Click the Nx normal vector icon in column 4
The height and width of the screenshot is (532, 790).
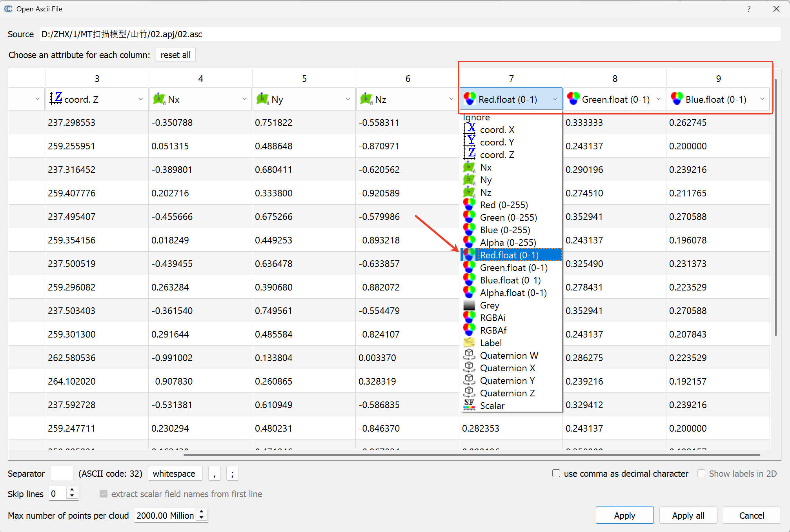pos(159,99)
